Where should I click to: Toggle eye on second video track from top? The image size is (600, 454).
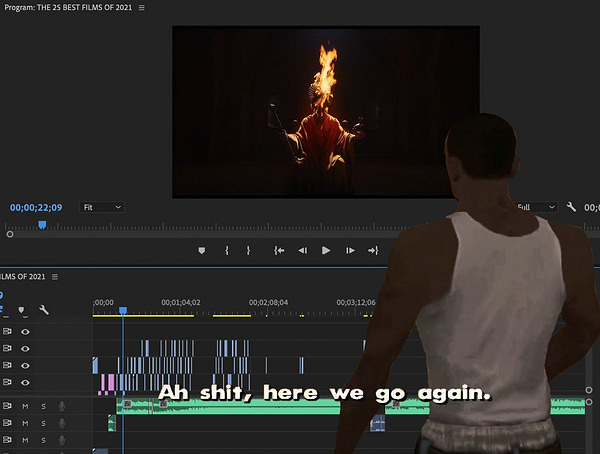(25, 348)
